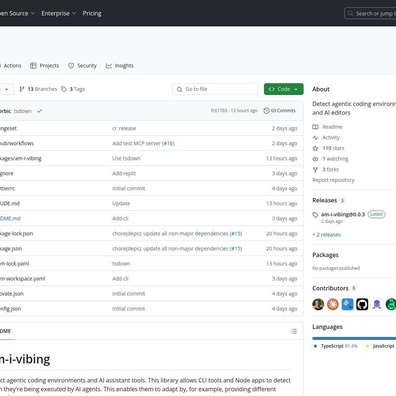Screen dimensions: 396x396
Task: Open the Readme link in About
Action: click(327, 127)
